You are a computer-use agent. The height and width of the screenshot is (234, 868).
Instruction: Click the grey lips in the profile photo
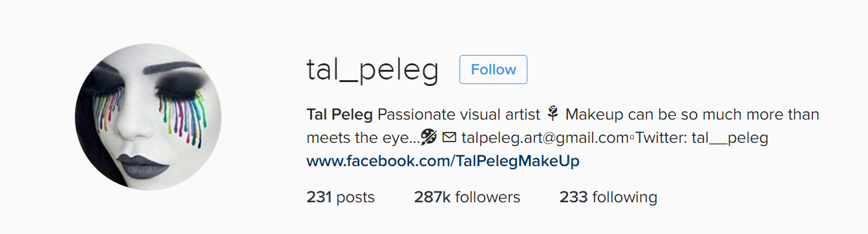click(144, 166)
